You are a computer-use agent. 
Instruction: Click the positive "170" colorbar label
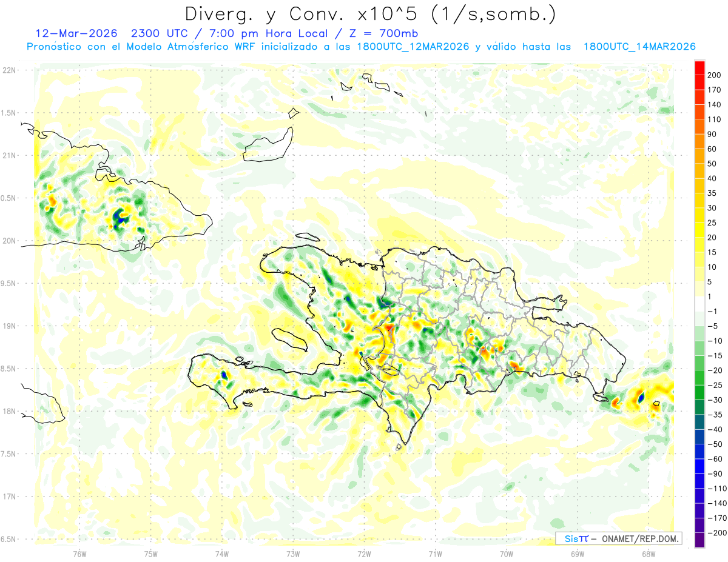[x=715, y=90]
